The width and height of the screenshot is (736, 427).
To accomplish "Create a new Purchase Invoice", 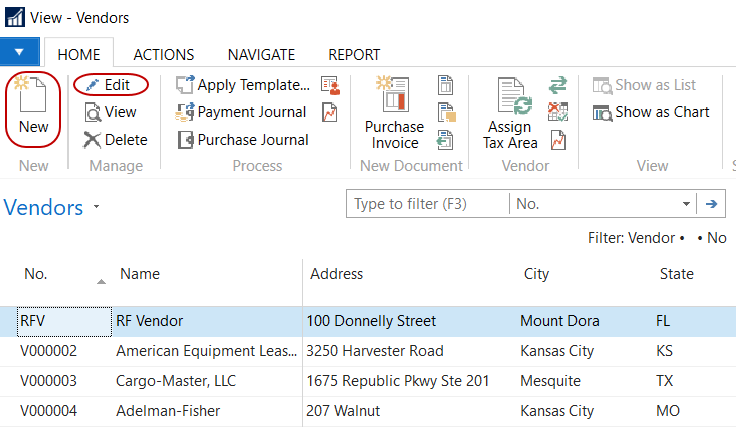I will (x=393, y=112).
